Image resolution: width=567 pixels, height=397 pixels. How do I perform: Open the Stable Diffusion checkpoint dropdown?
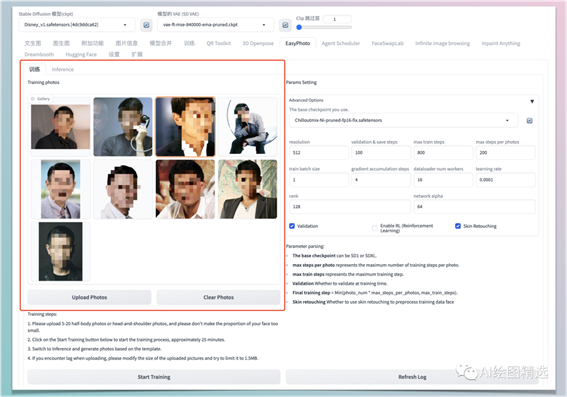click(x=77, y=25)
